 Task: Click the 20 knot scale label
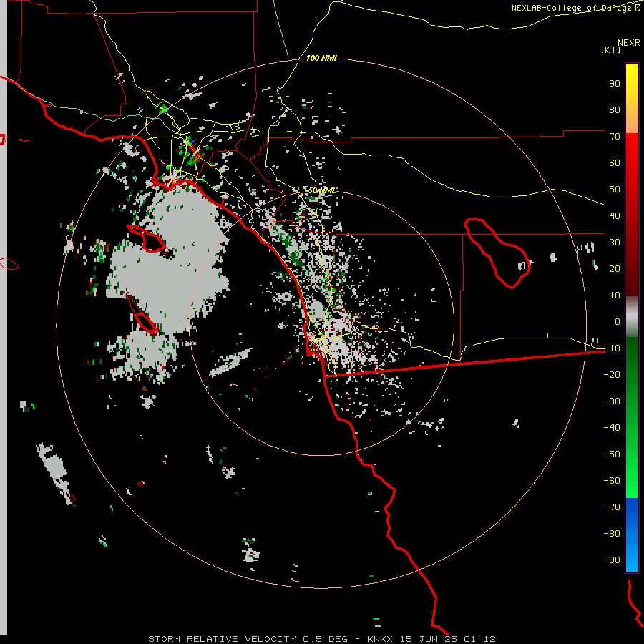[615, 268]
